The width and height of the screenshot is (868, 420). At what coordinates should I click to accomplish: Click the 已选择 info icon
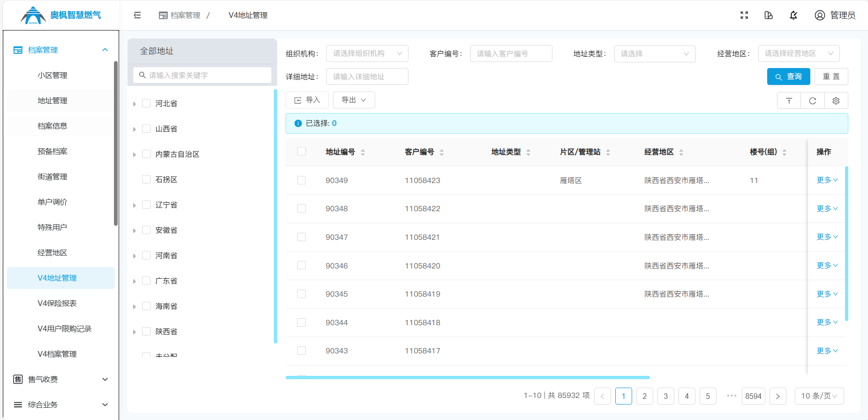[x=298, y=123]
